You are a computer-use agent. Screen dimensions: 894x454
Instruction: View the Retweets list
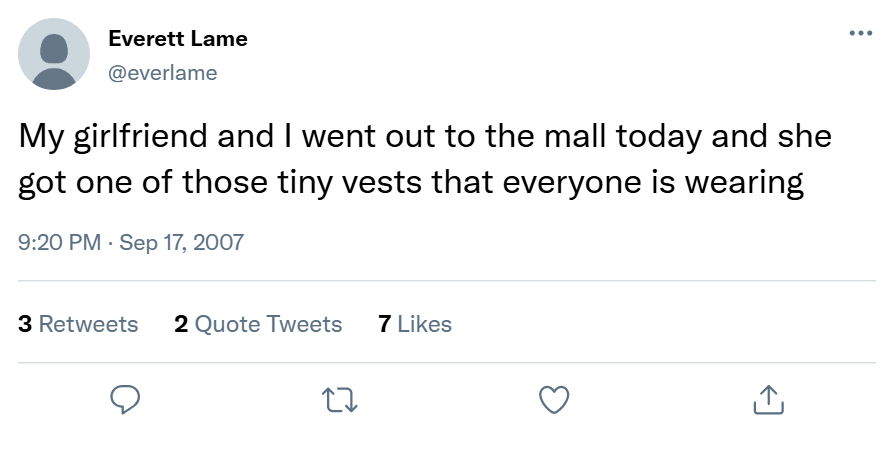pyautogui.click(x=88, y=324)
